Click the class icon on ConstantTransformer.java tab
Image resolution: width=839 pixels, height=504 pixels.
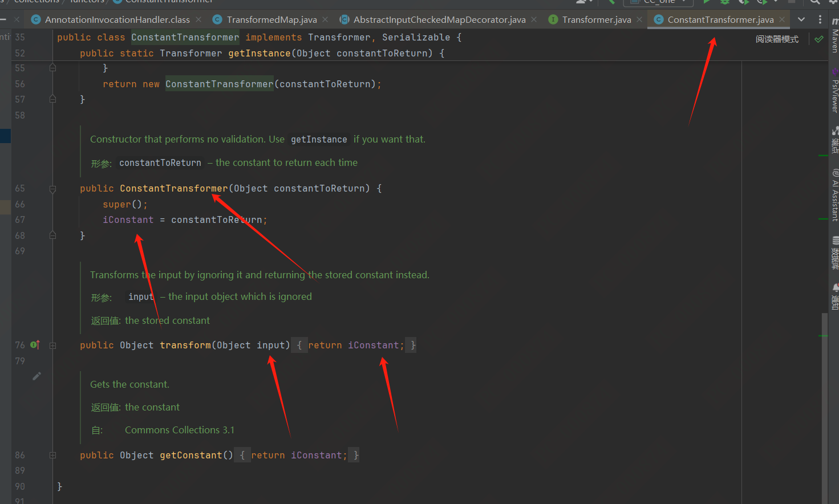658,19
